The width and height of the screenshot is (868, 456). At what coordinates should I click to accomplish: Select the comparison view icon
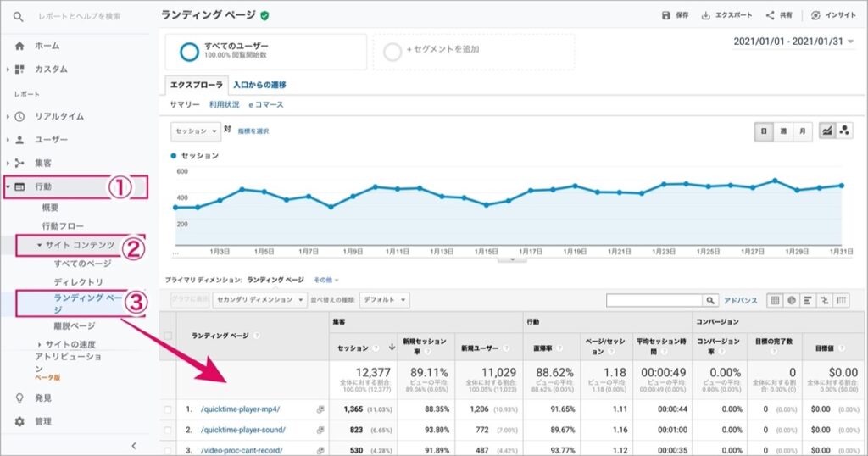coord(824,300)
